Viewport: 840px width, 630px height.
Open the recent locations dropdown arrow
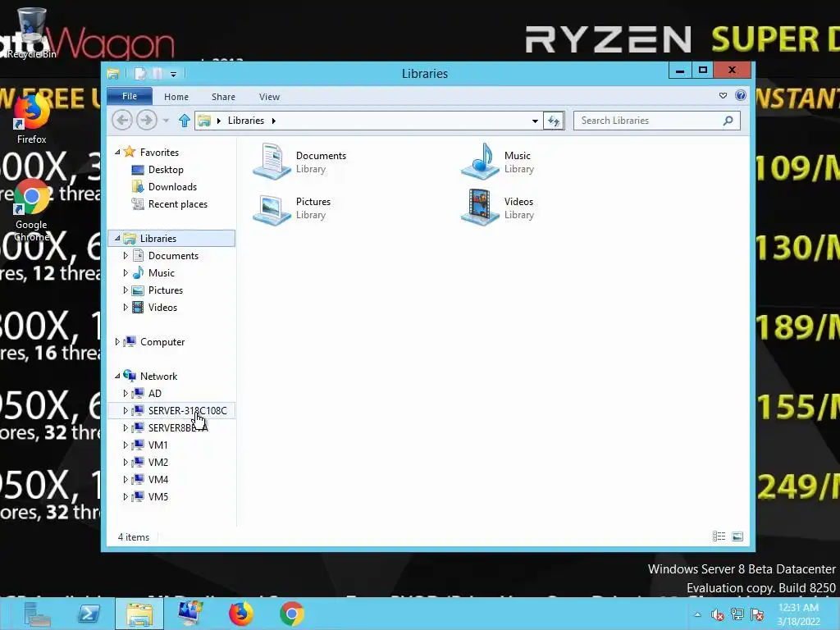tap(166, 121)
